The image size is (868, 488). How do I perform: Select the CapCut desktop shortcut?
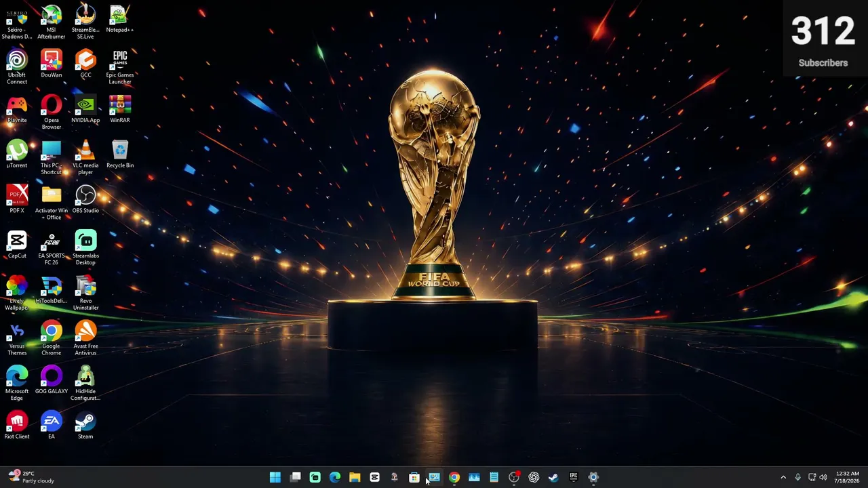[17, 245]
